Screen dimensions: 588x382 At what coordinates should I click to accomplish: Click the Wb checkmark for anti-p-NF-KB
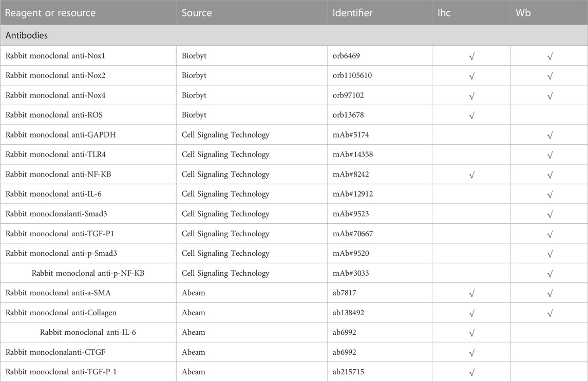pyautogui.click(x=550, y=274)
